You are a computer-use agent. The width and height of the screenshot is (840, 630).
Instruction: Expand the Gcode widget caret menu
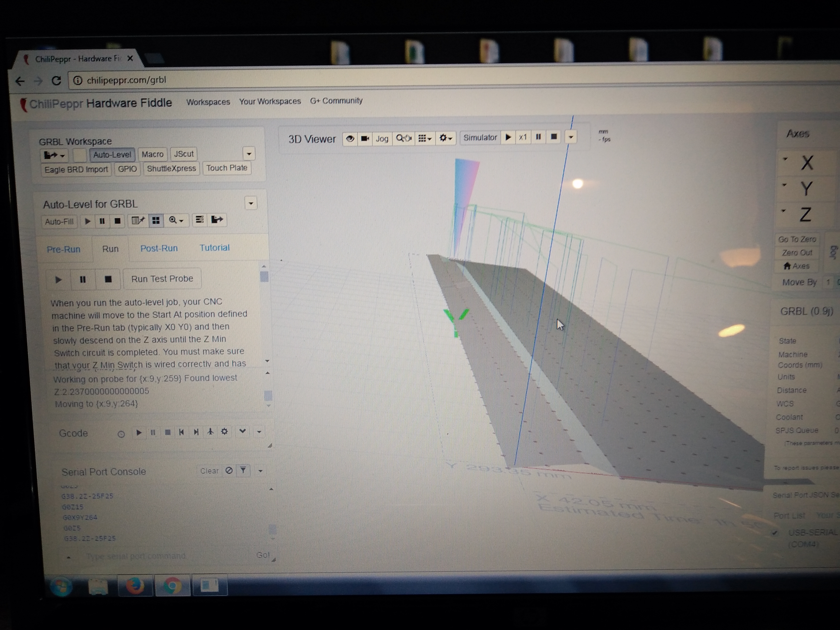(259, 432)
